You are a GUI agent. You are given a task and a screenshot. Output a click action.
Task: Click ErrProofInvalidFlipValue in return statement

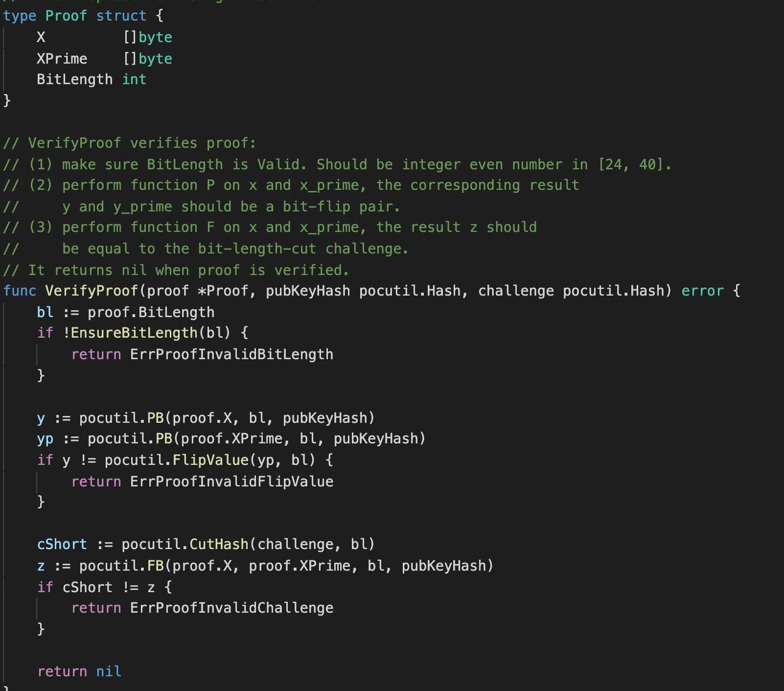click(x=231, y=482)
